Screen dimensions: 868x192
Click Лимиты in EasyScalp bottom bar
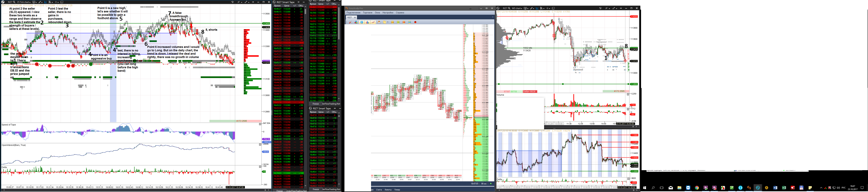coord(388,190)
